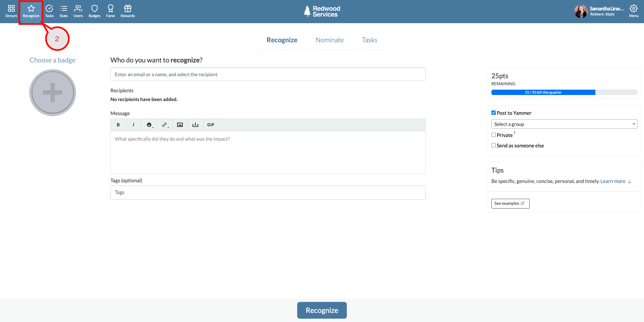Click the recipient name input field
This screenshot has width=644, height=322.
coord(268,75)
